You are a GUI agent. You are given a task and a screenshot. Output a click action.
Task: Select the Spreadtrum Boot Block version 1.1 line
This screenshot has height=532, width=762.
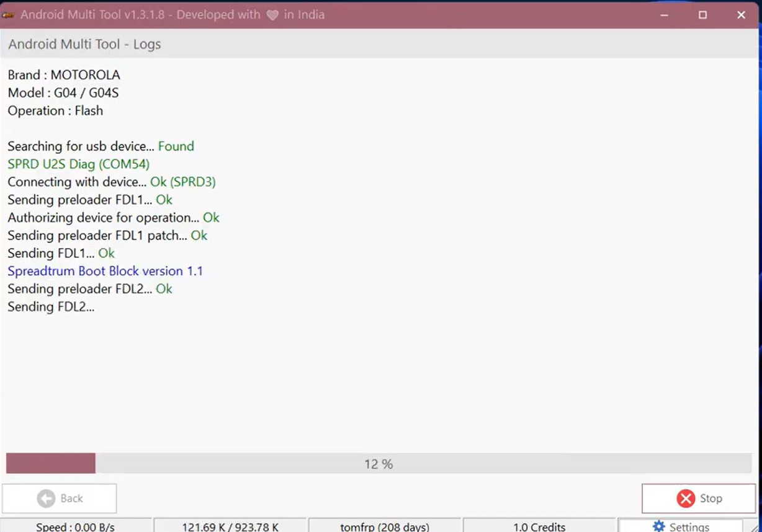point(105,272)
